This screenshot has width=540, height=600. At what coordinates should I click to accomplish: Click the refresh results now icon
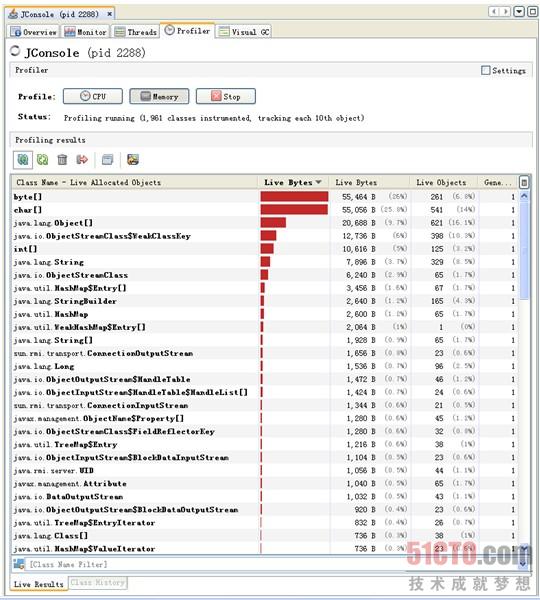coord(42,160)
